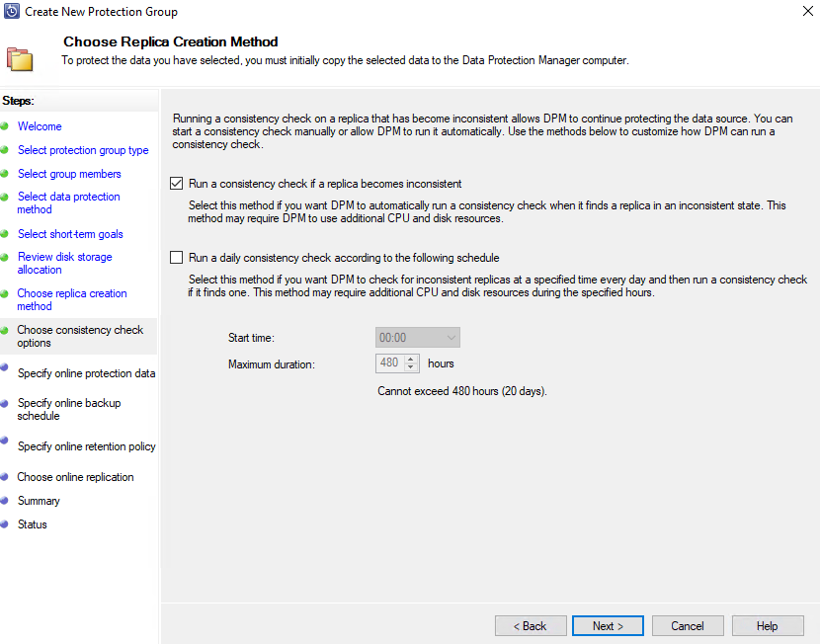Open the Start time dropdown
Image resolution: width=820 pixels, height=644 pixels.
[x=417, y=338]
